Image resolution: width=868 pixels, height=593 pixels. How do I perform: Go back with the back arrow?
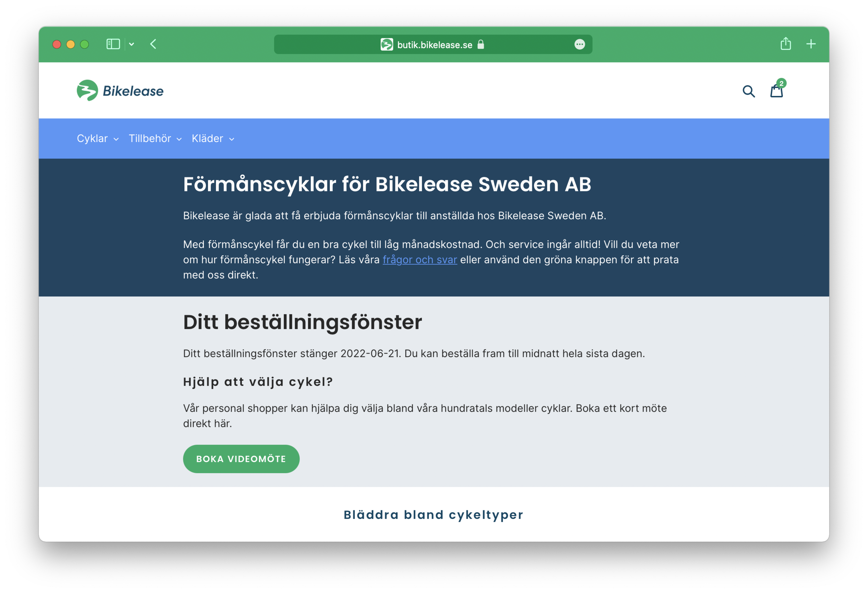pyautogui.click(x=153, y=44)
